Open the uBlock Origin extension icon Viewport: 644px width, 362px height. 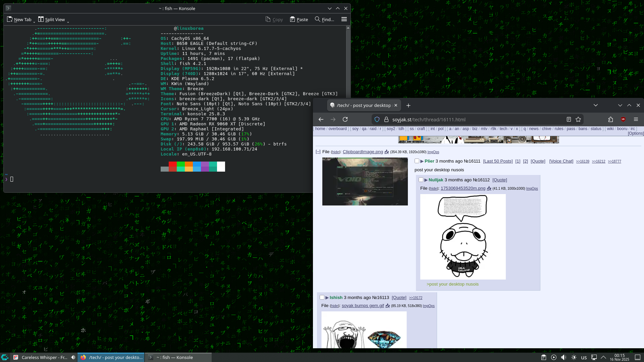[x=623, y=119]
